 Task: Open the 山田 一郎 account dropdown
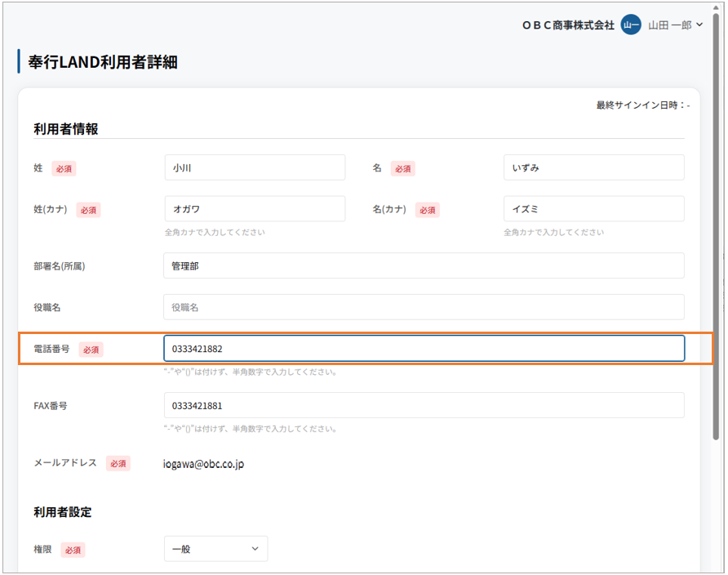tap(676, 25)
